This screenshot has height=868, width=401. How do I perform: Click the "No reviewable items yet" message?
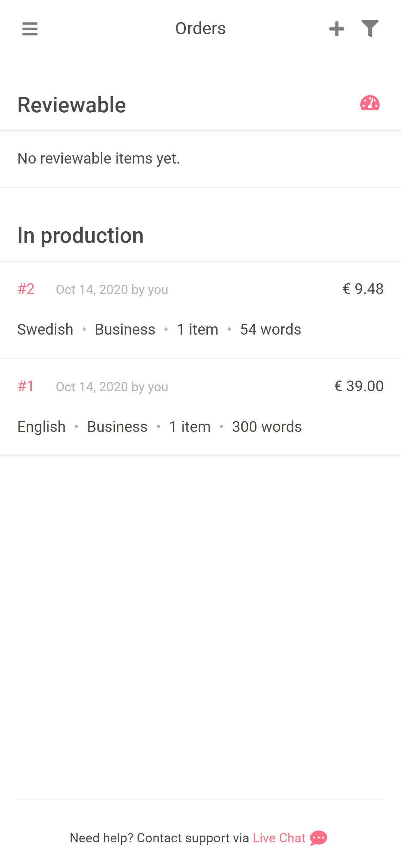point(99,159)
